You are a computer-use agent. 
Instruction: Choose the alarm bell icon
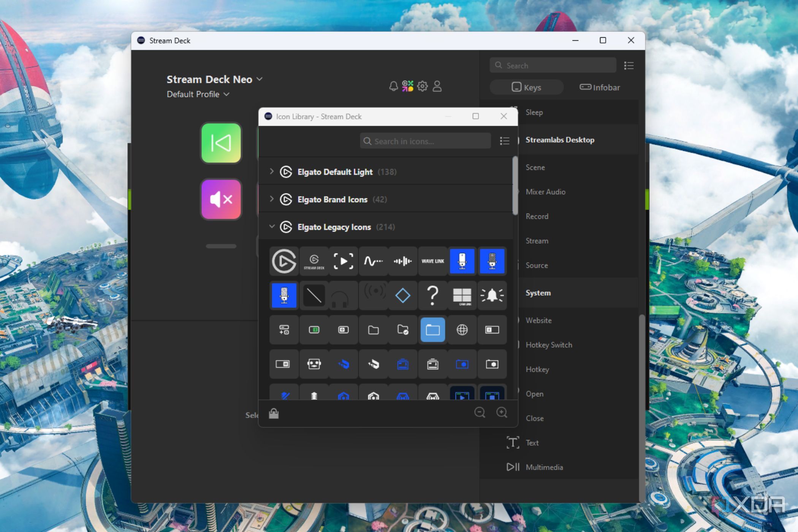click(x=492, y=295)
